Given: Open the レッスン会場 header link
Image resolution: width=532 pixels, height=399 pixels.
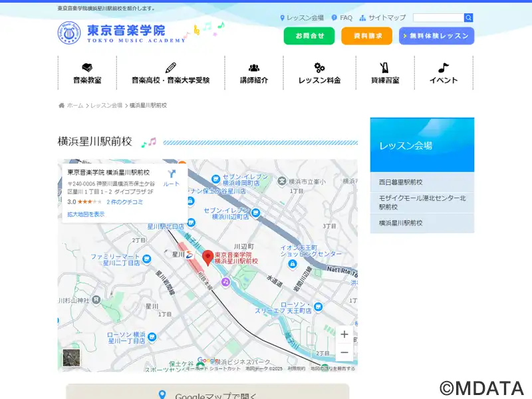Looking at the screenshot, I should (302, 18).
